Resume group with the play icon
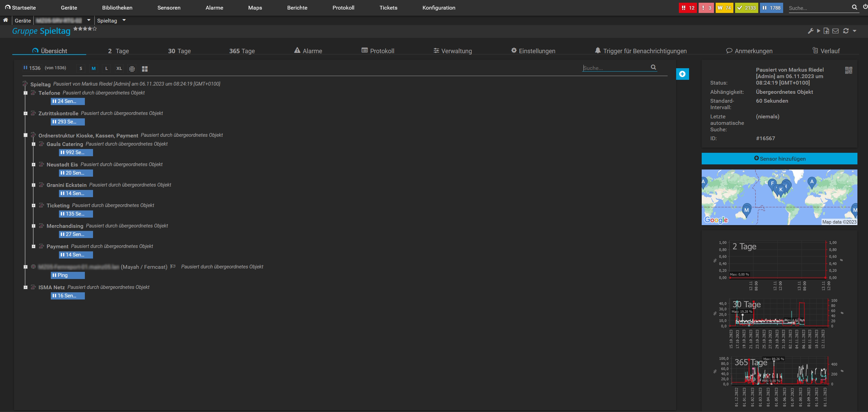Image resolution: width=868 pixels, height=412 pixels. 818,31
